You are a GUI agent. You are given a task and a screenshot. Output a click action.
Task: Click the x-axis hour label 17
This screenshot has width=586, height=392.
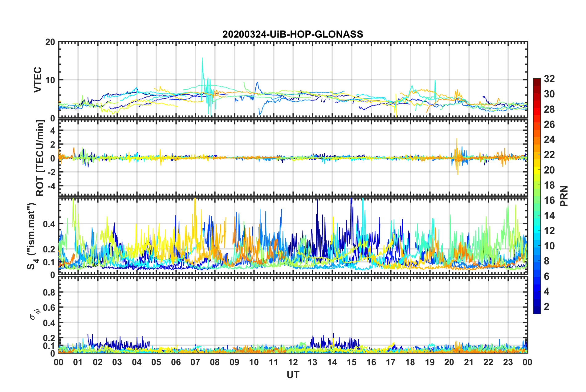click(391, 362)
